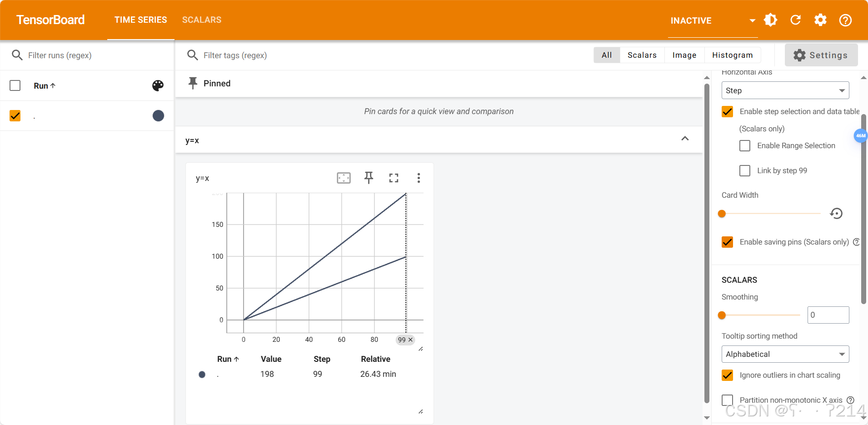Click fit domain to data icon
This screenshot has height=425, width=868.
point(344,178)
